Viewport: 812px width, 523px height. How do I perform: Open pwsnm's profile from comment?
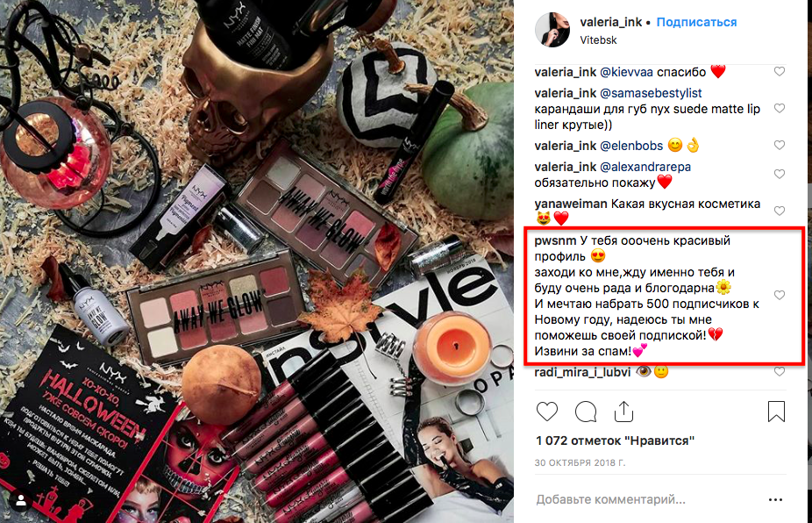555,241
